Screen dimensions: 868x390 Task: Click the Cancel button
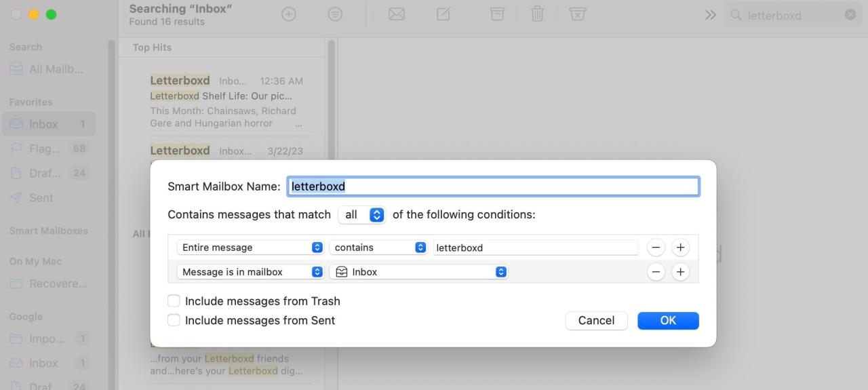click(x=596, y=321)
